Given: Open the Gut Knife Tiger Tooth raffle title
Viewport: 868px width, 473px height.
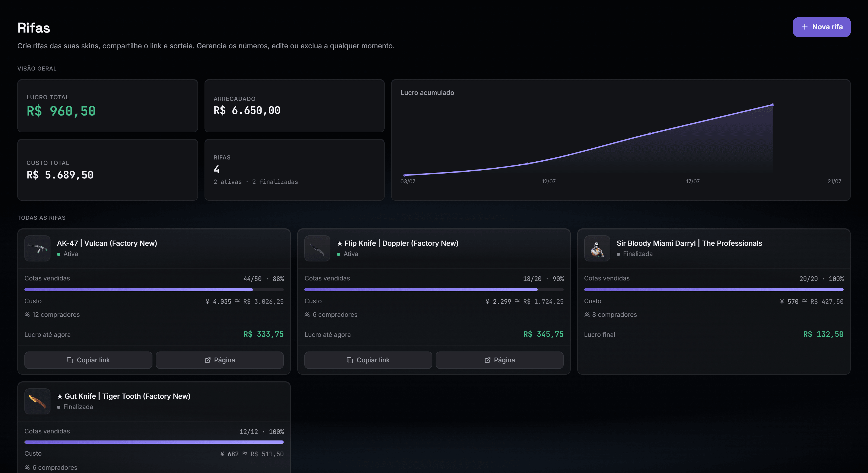Looking at the screenshot, I should click(x=124, y=396).
